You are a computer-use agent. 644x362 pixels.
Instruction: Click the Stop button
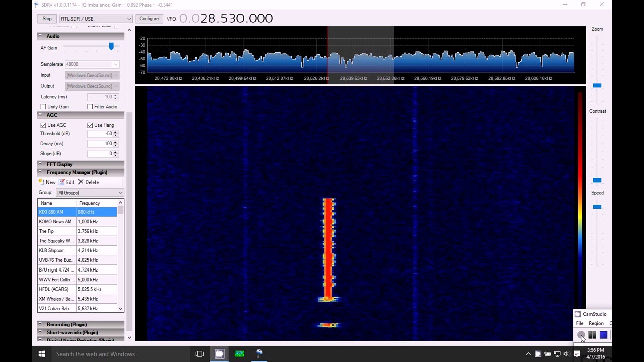(47, 19)
